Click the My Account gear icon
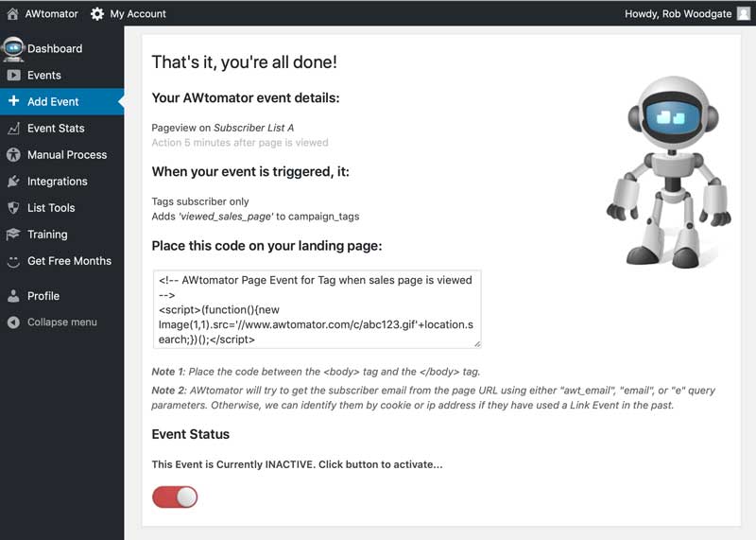 coord(97,14)
